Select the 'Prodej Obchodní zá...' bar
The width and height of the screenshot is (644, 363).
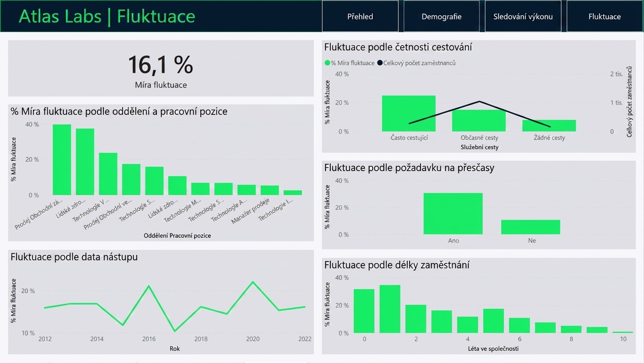point(62,160)
